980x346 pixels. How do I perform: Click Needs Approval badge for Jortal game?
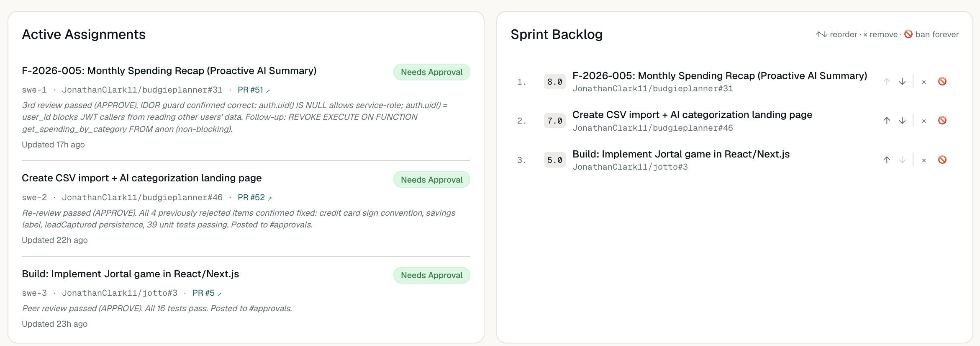(431, 275)
